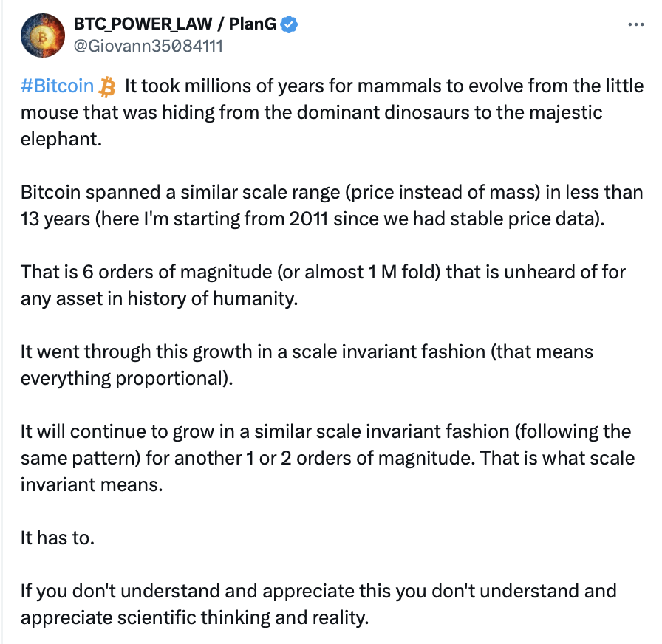The width and height of the screenshot is (662, 644).
Task: Click the orange Bitcoin symbol emoji
Action: point(107,86)
